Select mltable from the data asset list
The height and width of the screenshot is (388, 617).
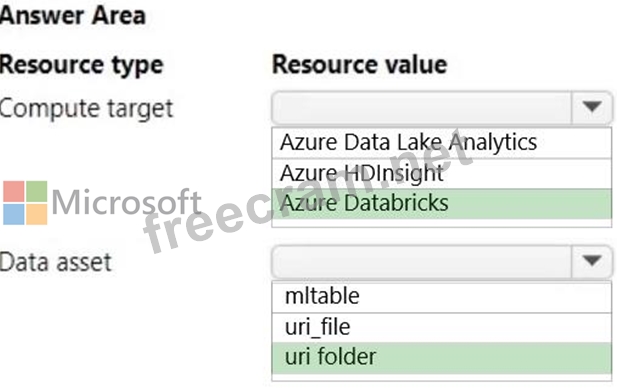click(442, 297)
